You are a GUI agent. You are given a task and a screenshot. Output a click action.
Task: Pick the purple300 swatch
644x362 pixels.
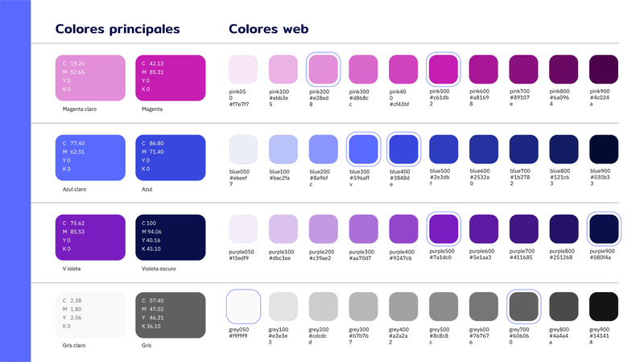(x=363, y=228)
